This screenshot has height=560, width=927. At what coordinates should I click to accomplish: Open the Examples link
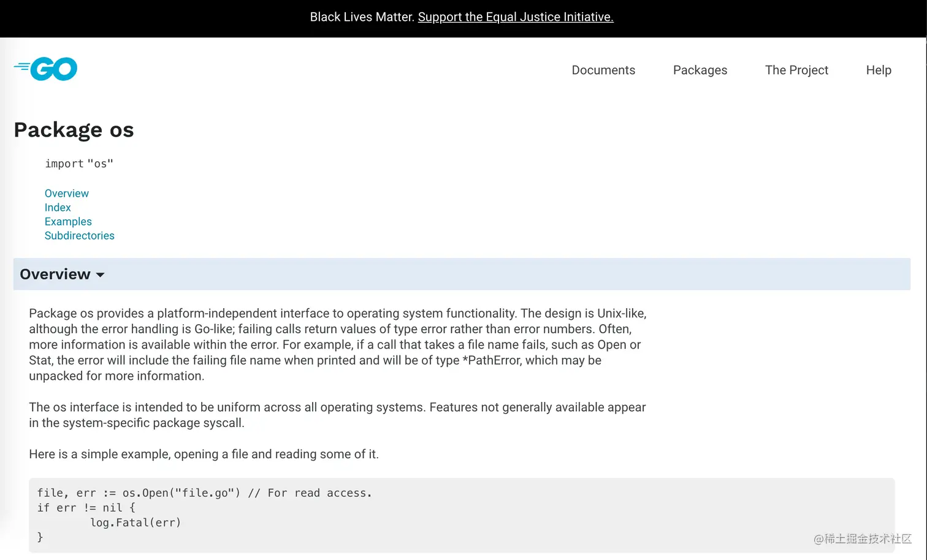(68, 222)
